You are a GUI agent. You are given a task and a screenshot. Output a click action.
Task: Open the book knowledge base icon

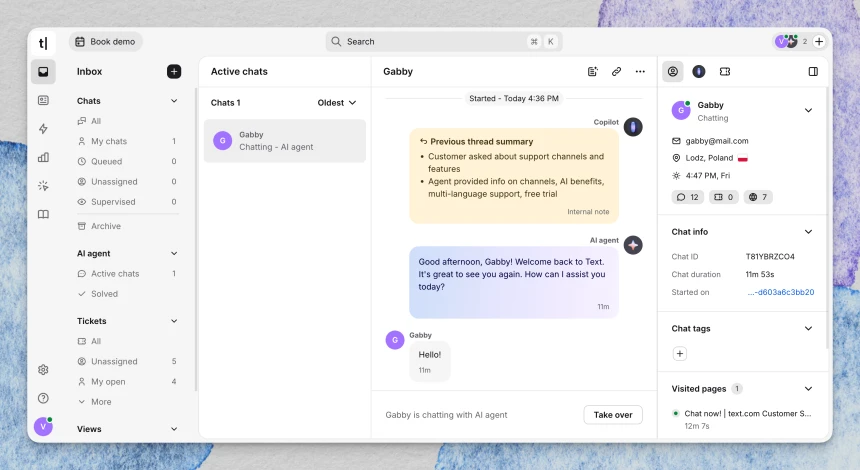[43, 214]
